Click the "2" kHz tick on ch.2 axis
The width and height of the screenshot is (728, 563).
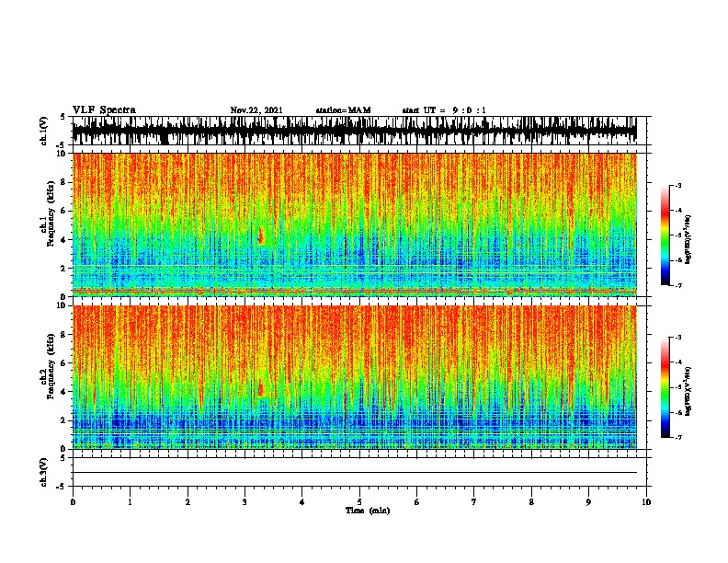coord(64,420)
